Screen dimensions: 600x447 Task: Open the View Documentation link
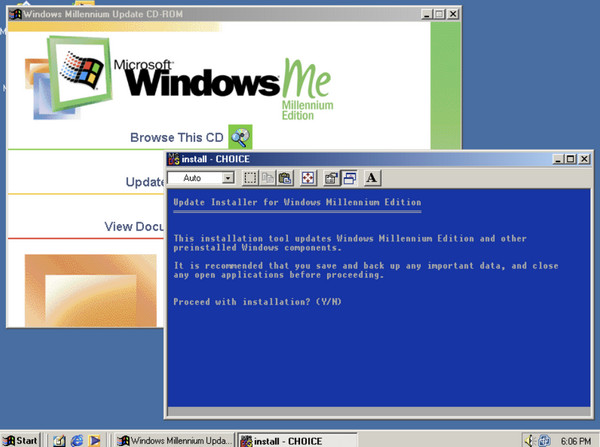134,227
